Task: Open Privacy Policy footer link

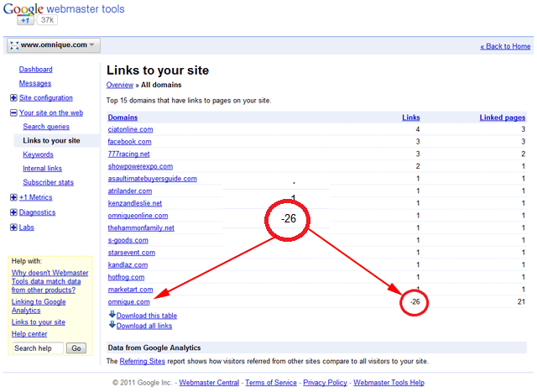Action: [x=325, y=383]
